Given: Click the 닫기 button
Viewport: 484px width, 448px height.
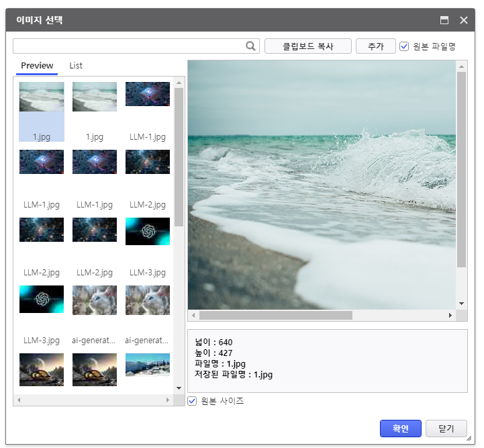Looking at the screenshot, I should 446,429.
